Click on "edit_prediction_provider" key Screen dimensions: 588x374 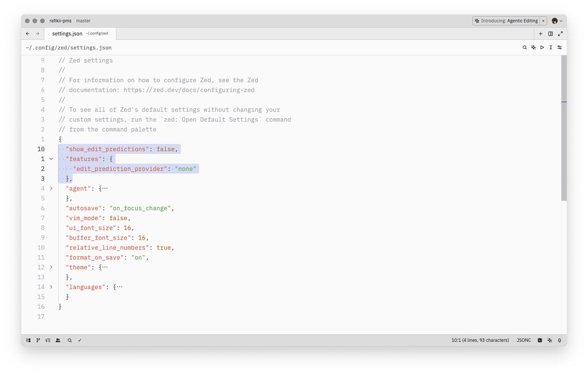point(120,169)
